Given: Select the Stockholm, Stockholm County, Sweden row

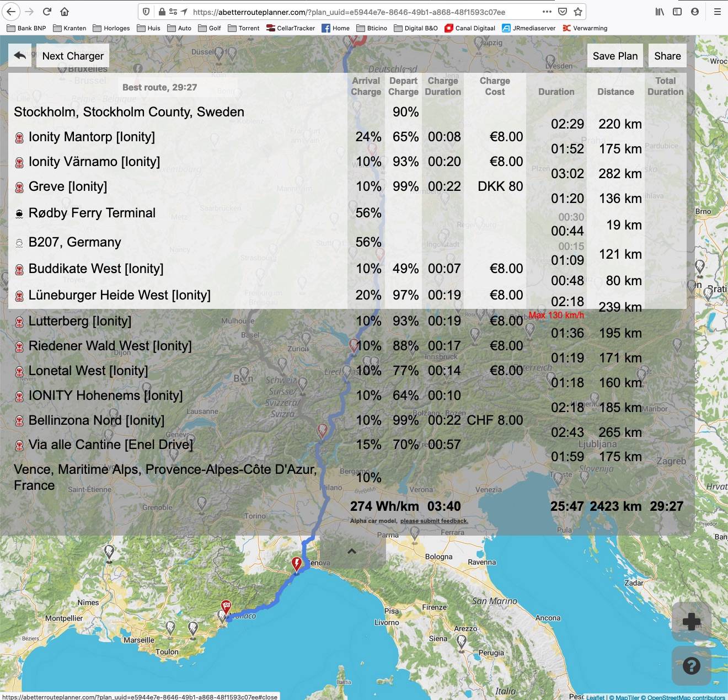Looking at the screenshot, I should 347,112.
